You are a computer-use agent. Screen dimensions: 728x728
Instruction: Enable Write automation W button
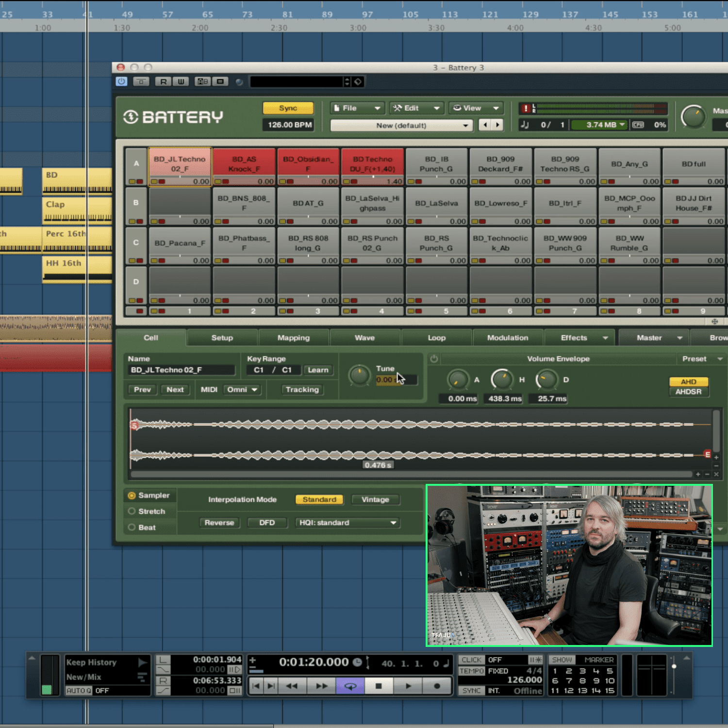point(181,82)
